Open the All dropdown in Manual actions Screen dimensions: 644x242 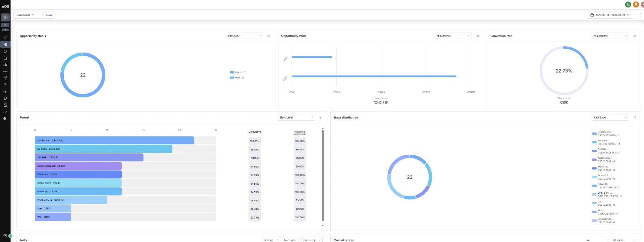597,240
